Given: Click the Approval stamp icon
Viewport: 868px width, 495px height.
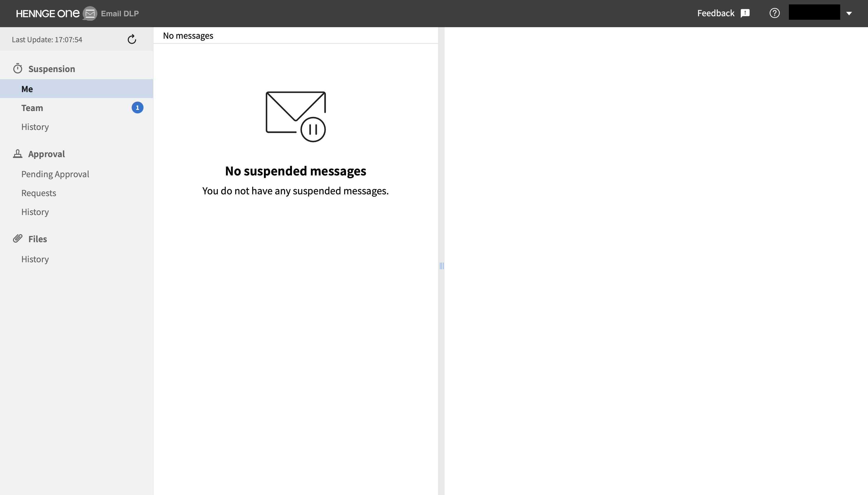Looking at the screenshot, I should pos(18,154).
